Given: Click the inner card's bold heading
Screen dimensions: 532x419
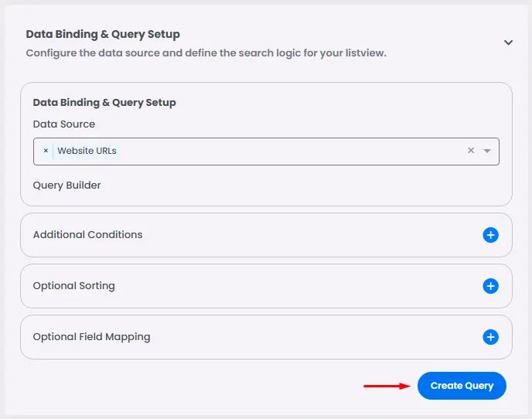Looking at the screenshot, I should pos(104,103).
